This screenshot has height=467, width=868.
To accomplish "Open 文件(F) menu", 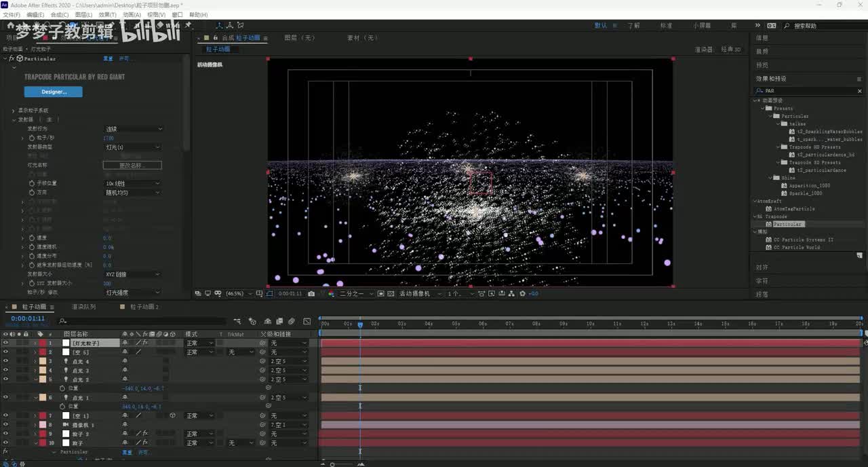I will (x=12, y=14).
